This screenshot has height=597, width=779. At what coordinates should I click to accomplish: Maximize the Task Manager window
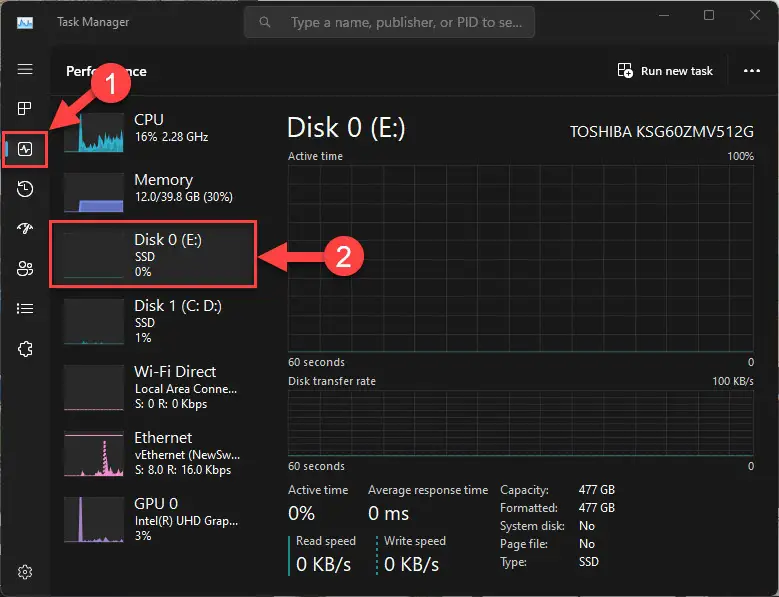click(709, 15)
